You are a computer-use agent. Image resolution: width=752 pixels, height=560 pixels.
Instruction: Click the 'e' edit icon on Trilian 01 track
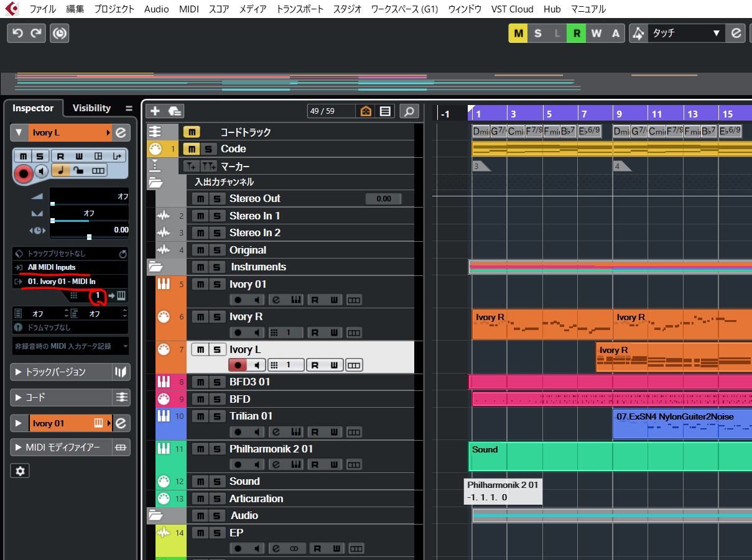point(276,431)
